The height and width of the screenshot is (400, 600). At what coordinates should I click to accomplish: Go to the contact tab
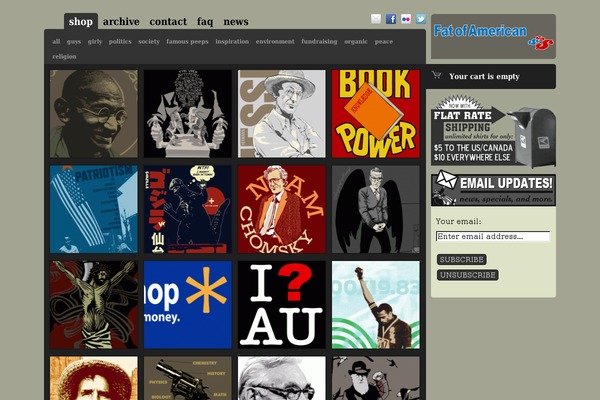168,21
